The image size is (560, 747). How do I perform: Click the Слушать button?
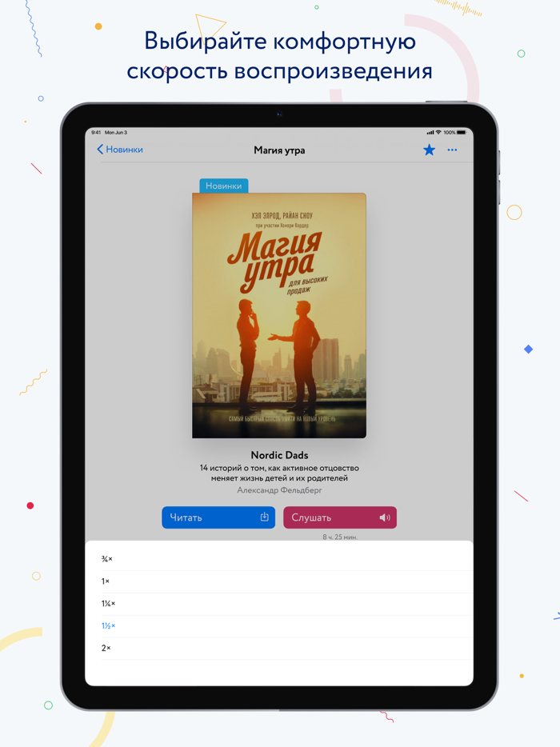point(340,517)
